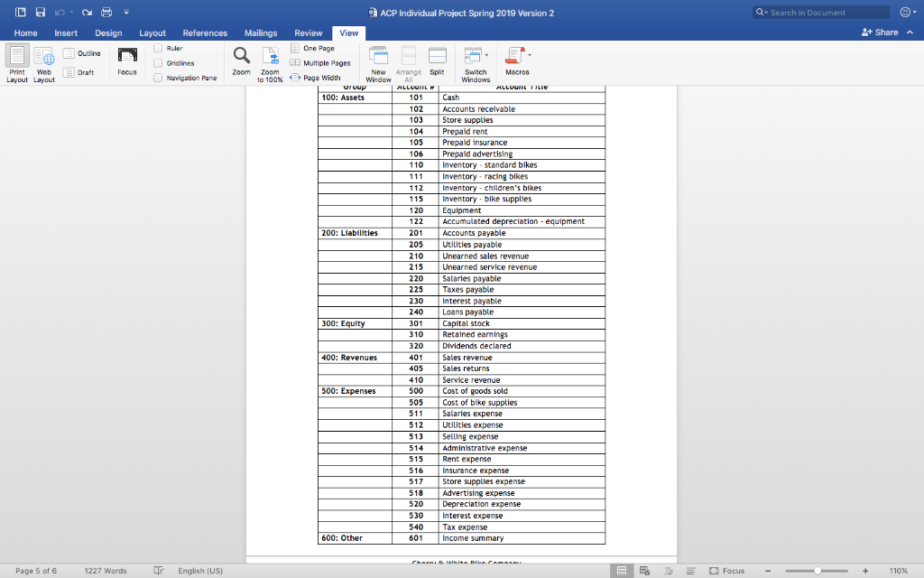Viewport: 924px width, 578px height.
Task: Open the sidebar layout icon
Action: [21, 13]
